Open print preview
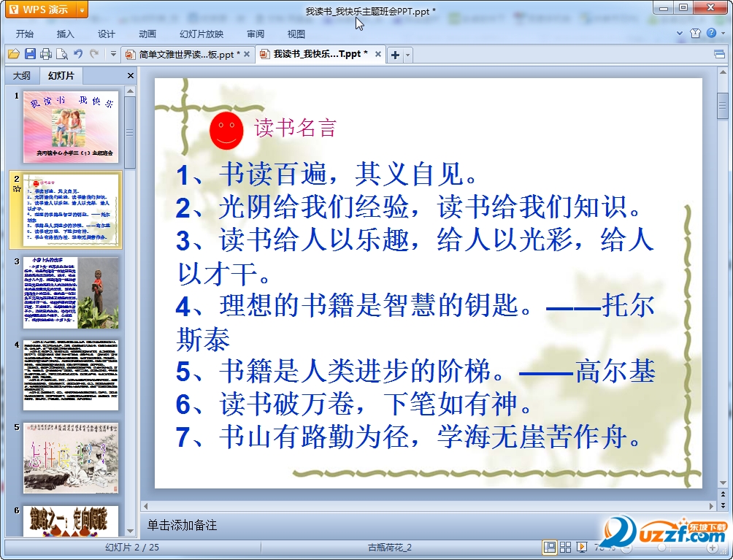This screenshot has height=560, width=733. (x=63, y=54)
